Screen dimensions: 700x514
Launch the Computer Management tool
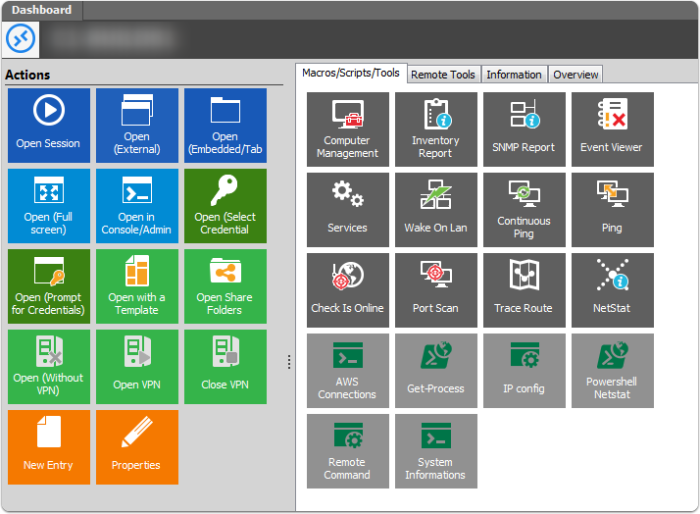pyautogui.click(x=347, y=129)
